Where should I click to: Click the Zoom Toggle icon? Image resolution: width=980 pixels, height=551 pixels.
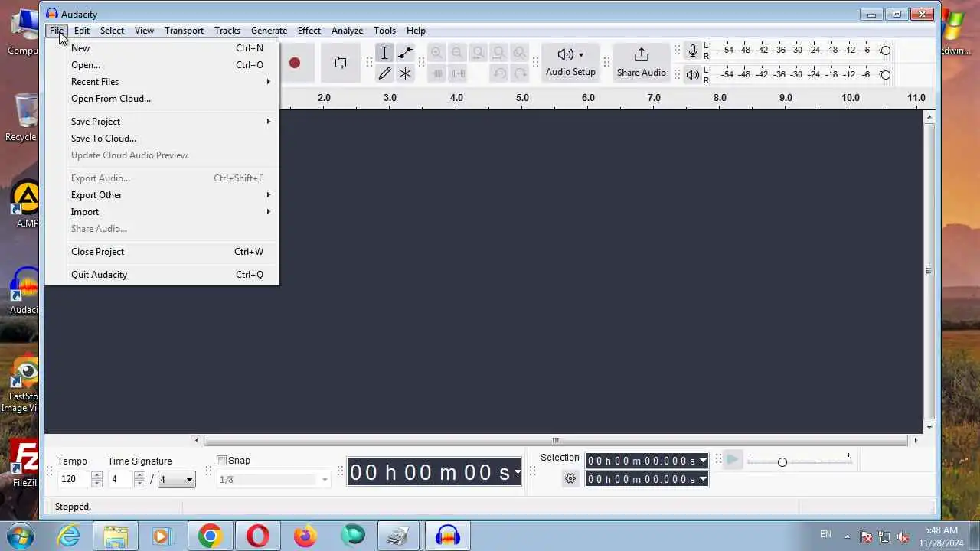click(519, 53)
